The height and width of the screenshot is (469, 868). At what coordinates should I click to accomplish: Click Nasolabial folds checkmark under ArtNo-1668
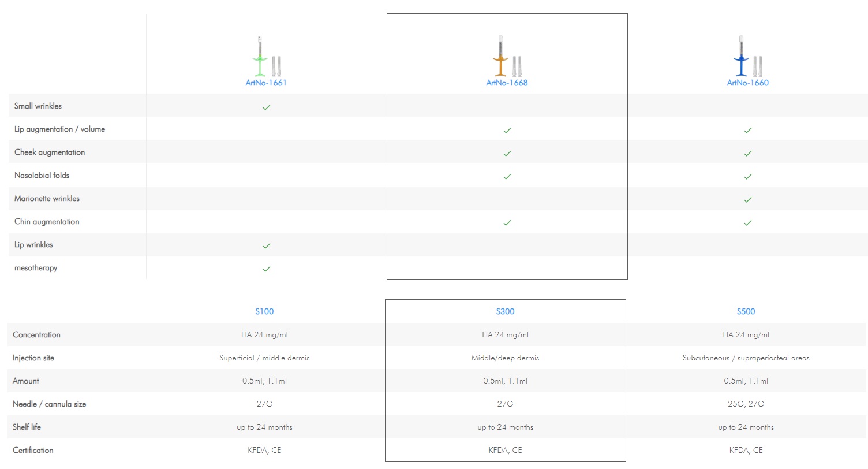tap(507, 177)
